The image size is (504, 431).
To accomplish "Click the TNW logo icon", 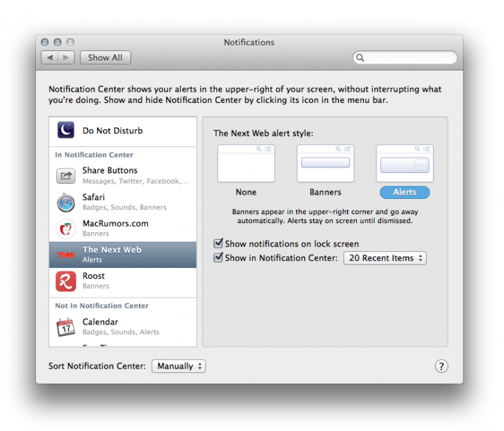I will (x=66, y=255).
